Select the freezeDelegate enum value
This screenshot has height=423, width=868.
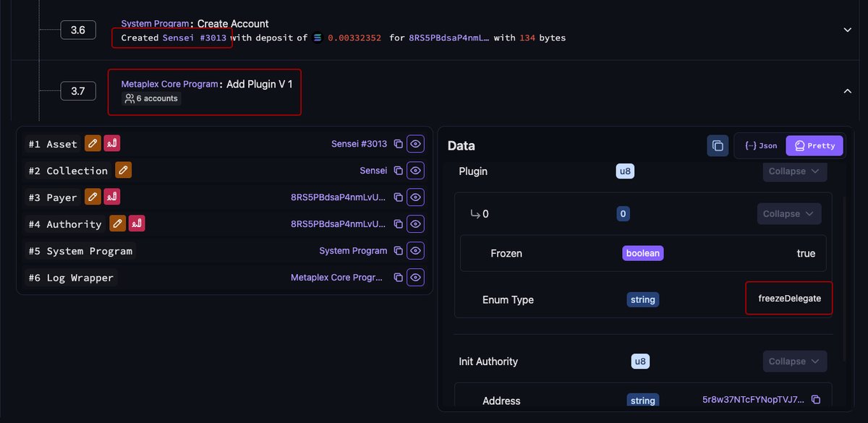pos(789,298)
